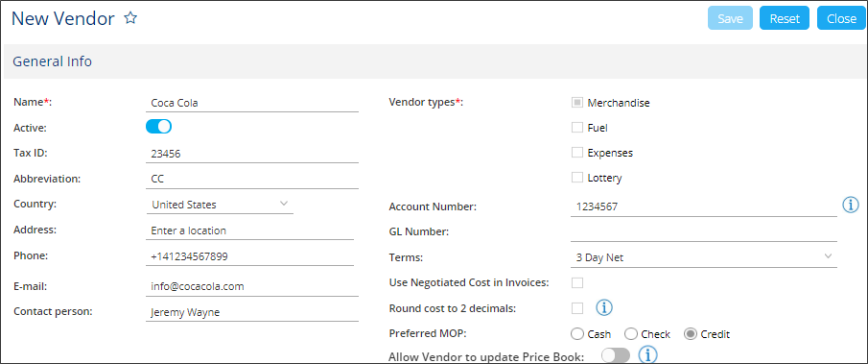Edit the Name field containing Coca Cola
The height and width of the screenshot is (364, 868).
[x=252, y=103]
